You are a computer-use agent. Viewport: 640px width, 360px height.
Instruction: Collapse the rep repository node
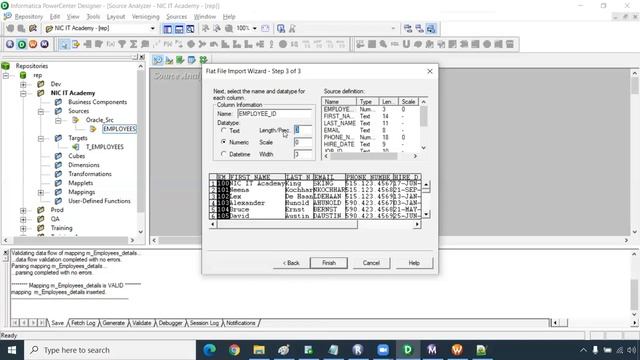pos(6,76)
